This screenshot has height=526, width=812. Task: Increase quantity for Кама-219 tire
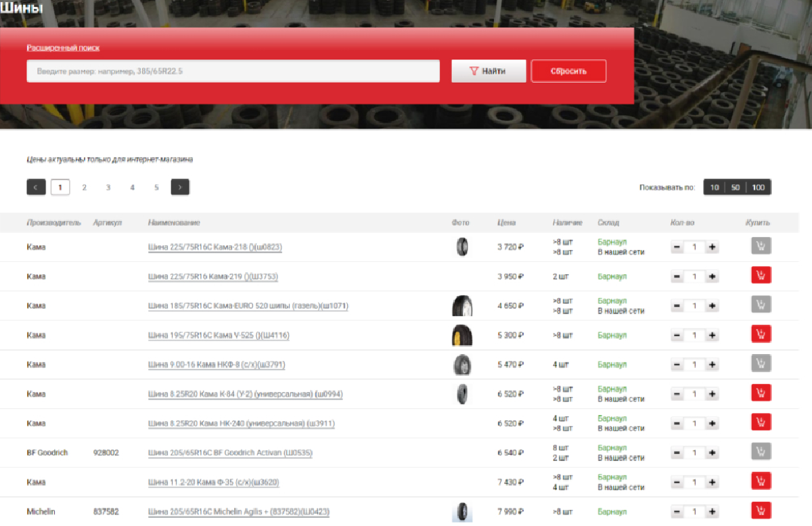712,276
